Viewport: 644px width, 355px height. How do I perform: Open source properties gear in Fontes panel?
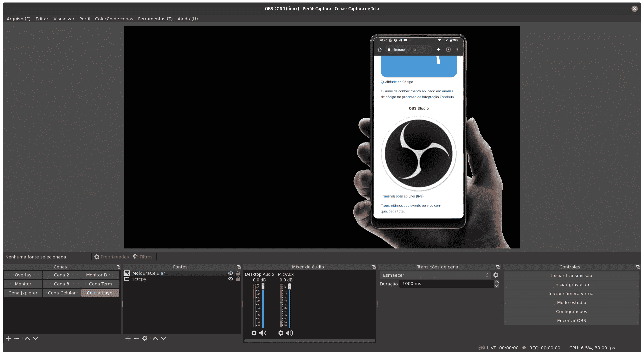pyautogui.click(x=145, y=338)
